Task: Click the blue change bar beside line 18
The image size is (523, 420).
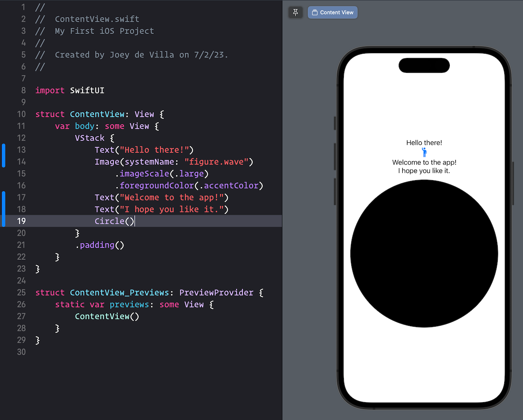Action: pyautogui.click(x=4, y=209)
